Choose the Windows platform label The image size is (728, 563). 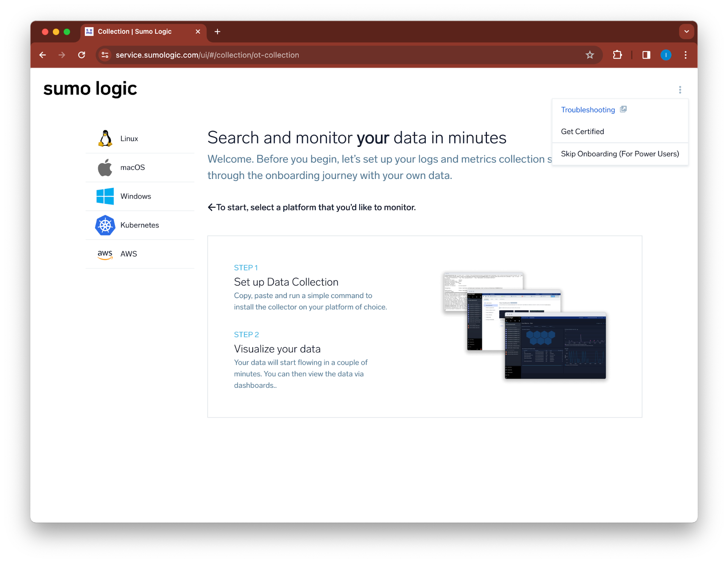(135, 196)
